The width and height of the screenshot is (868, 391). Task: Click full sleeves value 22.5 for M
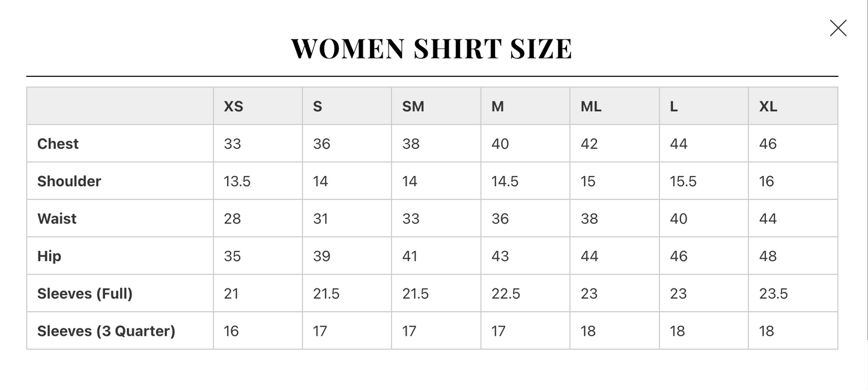point(506,294)
